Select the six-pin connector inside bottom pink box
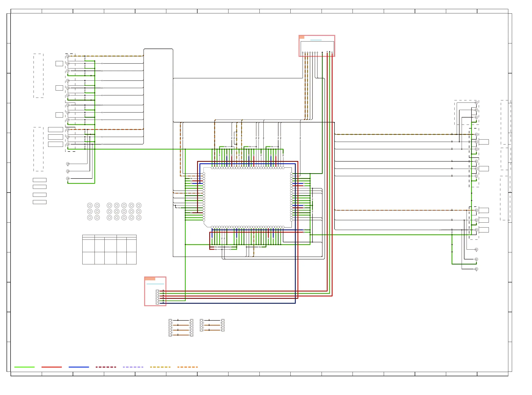 pyautogui.click(x=157, y=297)
